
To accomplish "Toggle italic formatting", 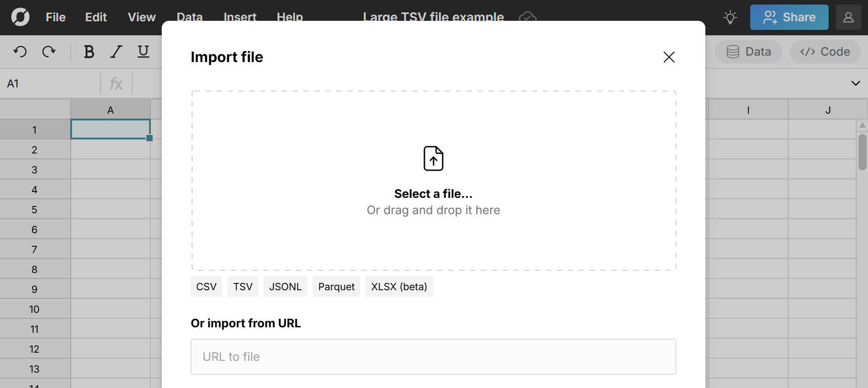I will coord(116,52).
